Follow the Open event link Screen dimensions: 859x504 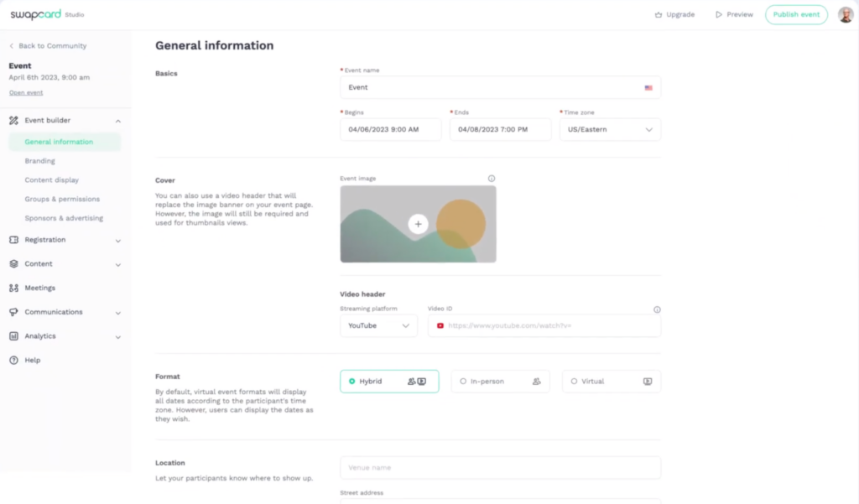26,91
